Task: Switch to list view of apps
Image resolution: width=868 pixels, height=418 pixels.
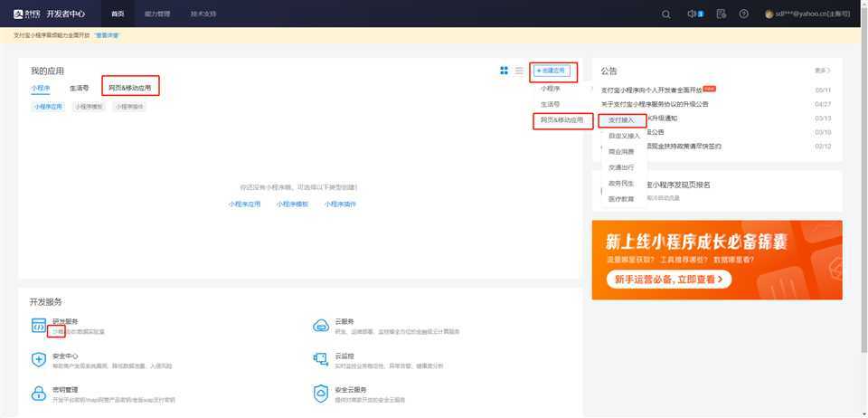Action: [519, 71]
